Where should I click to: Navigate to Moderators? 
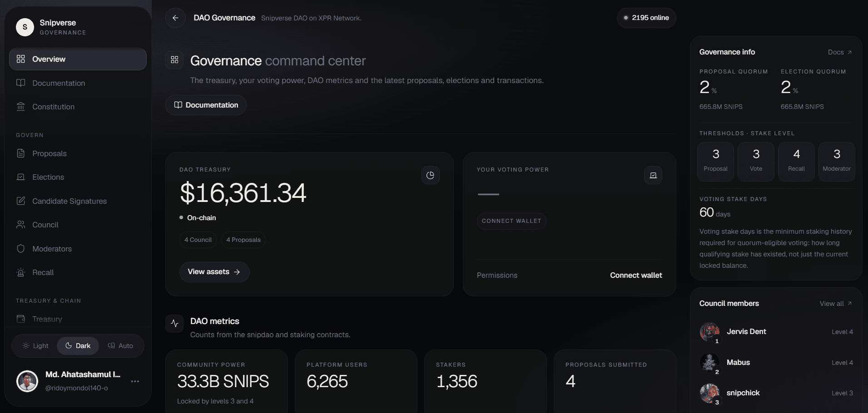pos(78,249)
